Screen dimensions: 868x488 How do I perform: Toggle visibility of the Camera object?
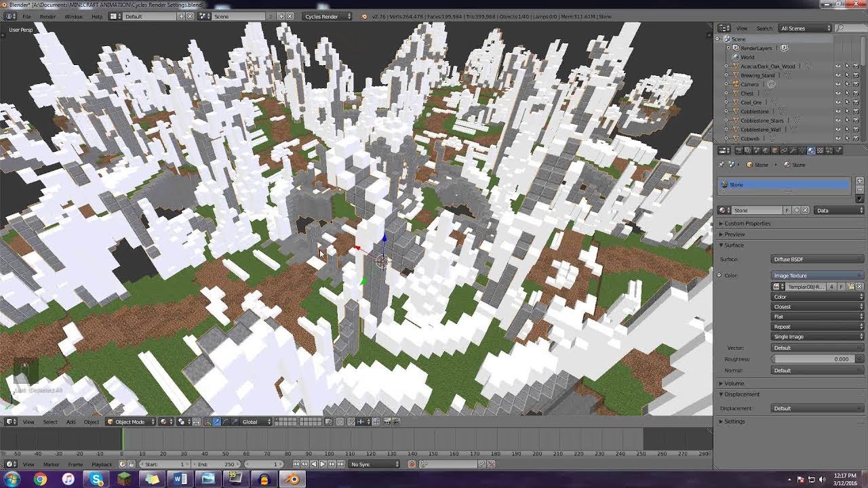(838, 84)
